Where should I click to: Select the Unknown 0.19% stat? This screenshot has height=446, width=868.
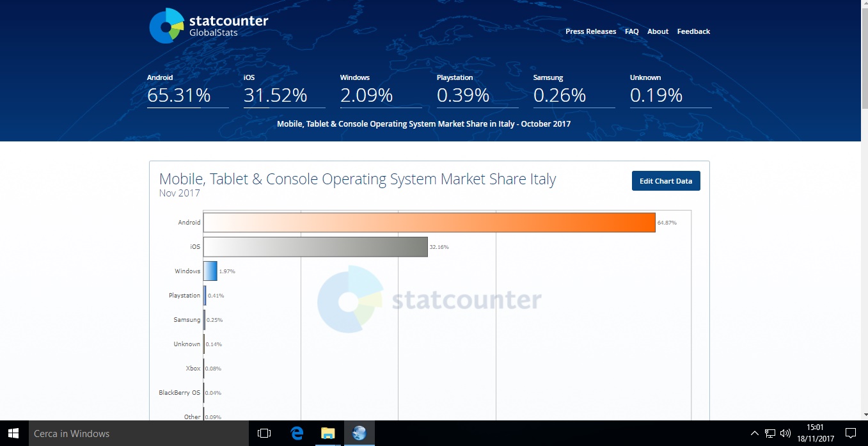point(670,90)
